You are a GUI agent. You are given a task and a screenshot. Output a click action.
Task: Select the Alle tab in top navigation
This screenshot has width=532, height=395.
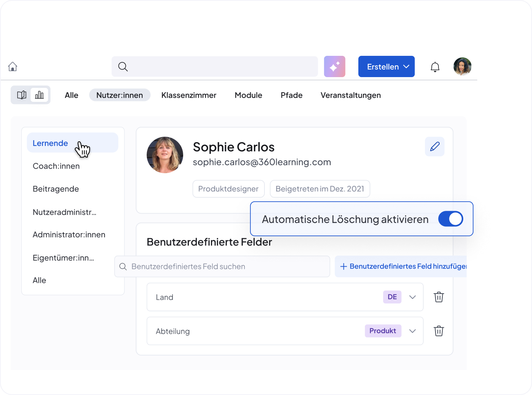coord(71,95)
